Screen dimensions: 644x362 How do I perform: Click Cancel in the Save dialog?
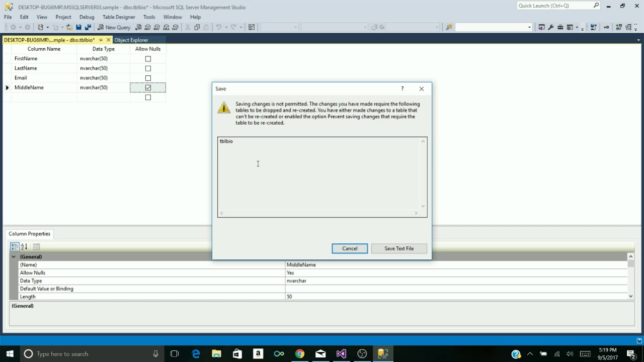click(350, 248)
